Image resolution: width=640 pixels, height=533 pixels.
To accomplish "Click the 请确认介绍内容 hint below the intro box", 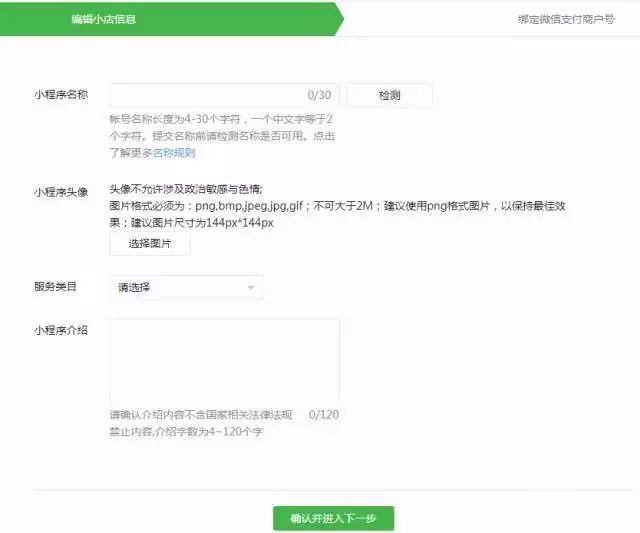I will pos(200,414).
